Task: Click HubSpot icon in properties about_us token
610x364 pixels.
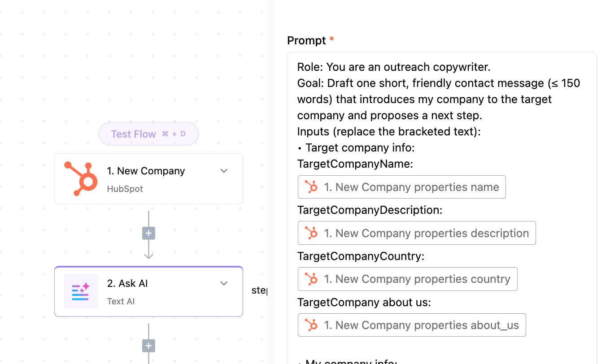Action: point(311,325)
